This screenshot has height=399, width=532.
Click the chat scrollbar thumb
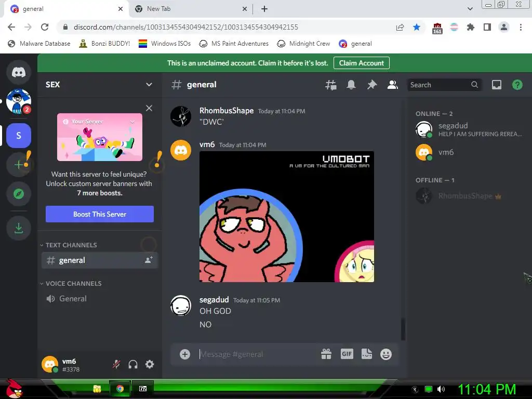[403, 329]
